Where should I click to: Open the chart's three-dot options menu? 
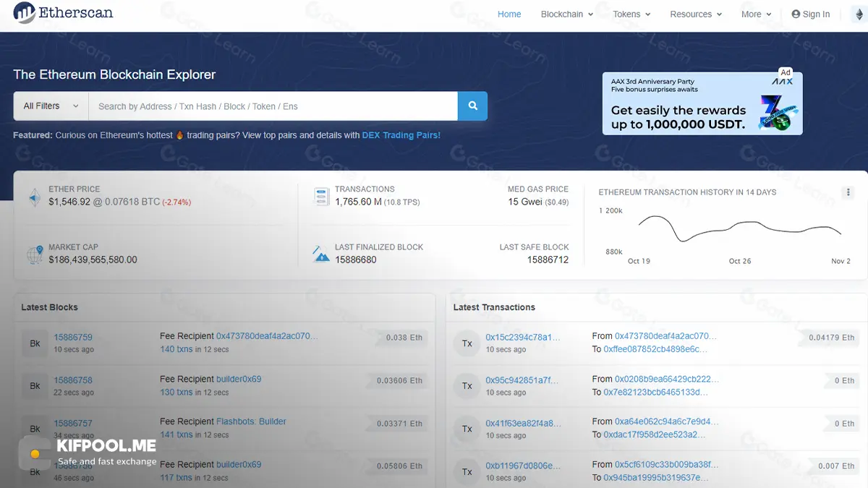pyautogui.click(x=848, y=192)
